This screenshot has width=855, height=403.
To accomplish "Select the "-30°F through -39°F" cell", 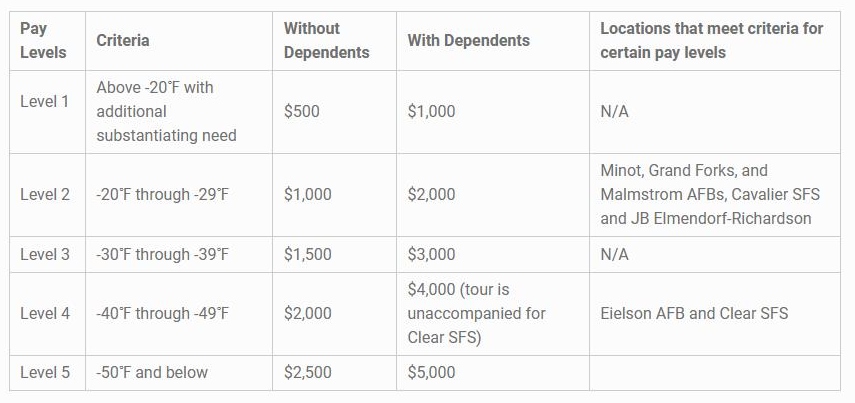I will tap(163, 254).
